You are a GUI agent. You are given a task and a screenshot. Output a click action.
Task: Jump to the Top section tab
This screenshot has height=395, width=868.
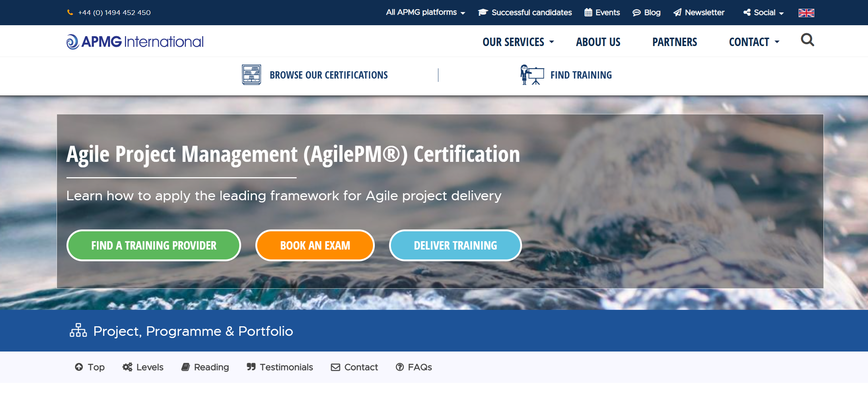click(96, 367)
